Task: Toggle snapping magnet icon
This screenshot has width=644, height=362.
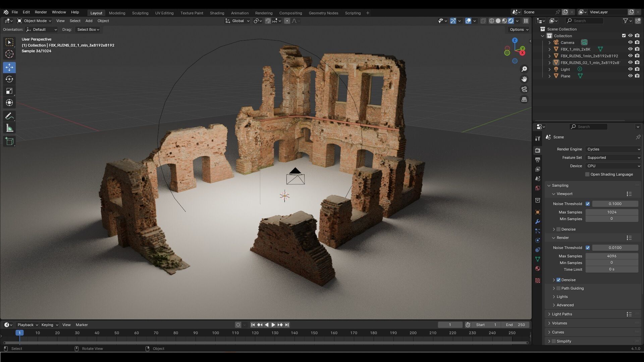Action: (x=268, y=21)
